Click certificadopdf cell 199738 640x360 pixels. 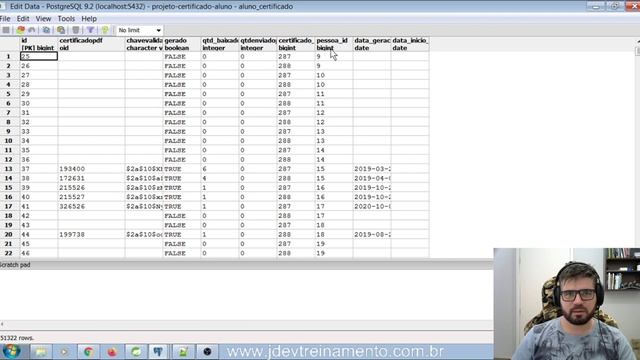click(91, 235)
